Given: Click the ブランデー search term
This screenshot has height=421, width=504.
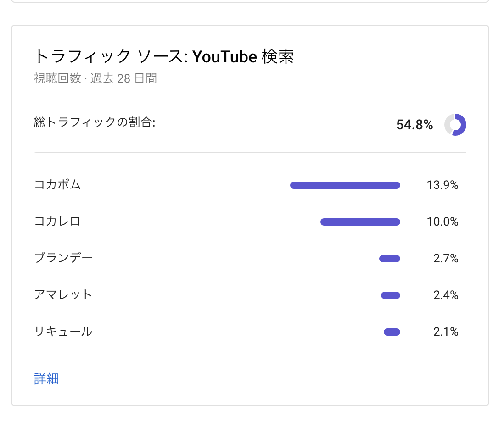Looking at the screenshot, I should 63,259.
